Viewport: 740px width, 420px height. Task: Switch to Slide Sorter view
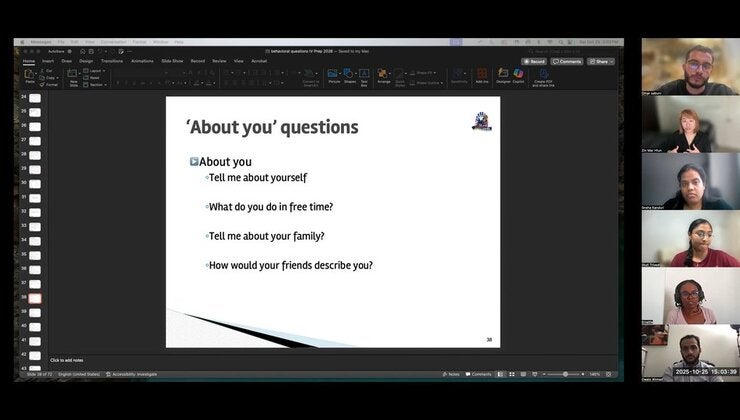coord(512,374)
